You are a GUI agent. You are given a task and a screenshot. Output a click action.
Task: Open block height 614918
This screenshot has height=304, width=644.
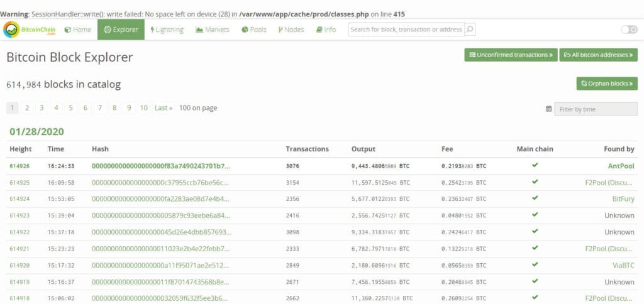click(19, 298)
